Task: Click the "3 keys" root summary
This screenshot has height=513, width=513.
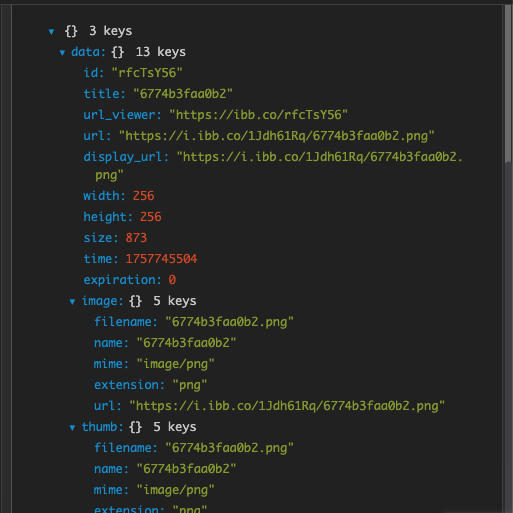Action: tap(110, 31)
